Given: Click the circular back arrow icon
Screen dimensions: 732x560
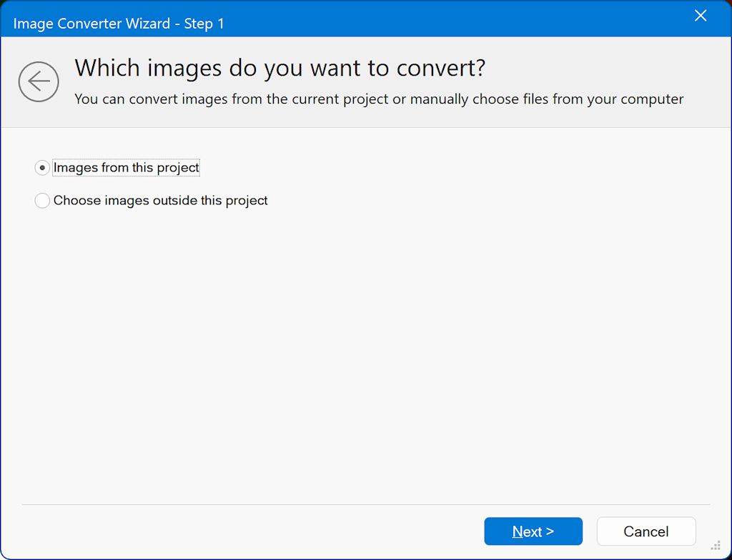Looking at the screenshot, I should point(39,81).
